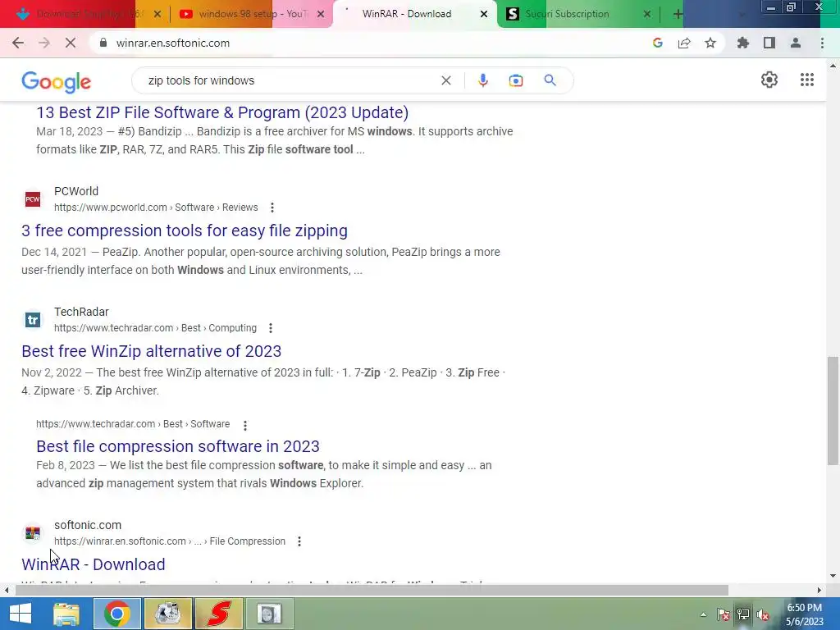Open the Extensions puzzle icon

[742, 43]
